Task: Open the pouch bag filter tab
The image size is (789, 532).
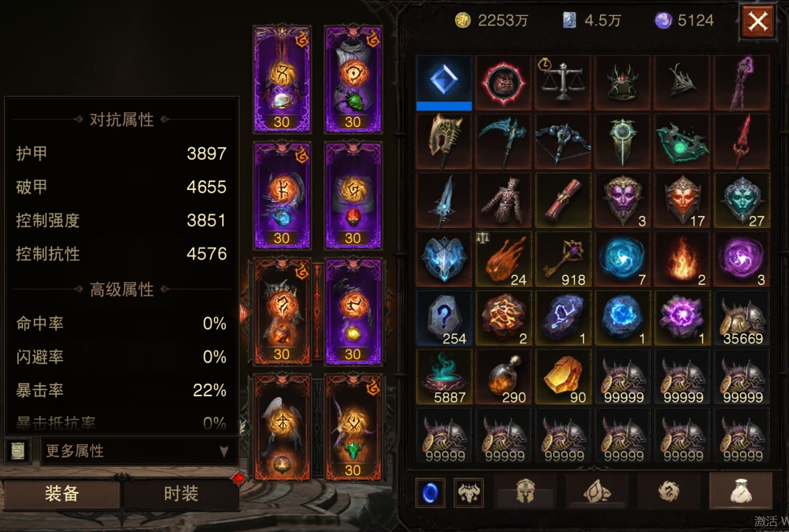Action: (x=740, y=491)
